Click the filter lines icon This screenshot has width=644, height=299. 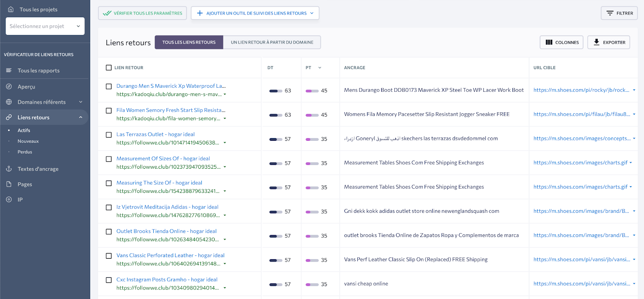point(610,13)
